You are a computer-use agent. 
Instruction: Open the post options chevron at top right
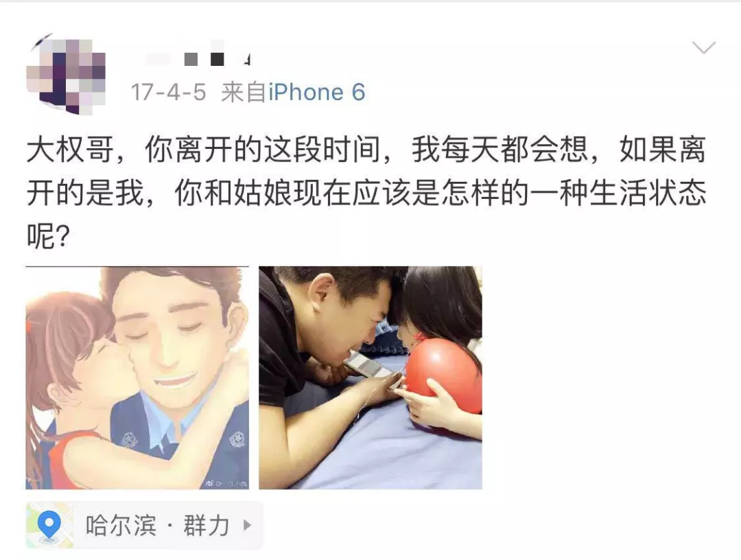click(x=704, y=47)
